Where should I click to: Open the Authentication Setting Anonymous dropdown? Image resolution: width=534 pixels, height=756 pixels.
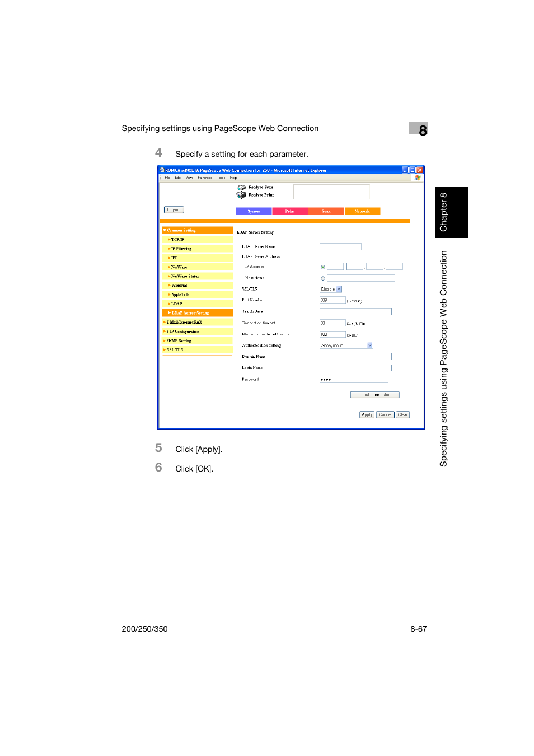(346, 346)
